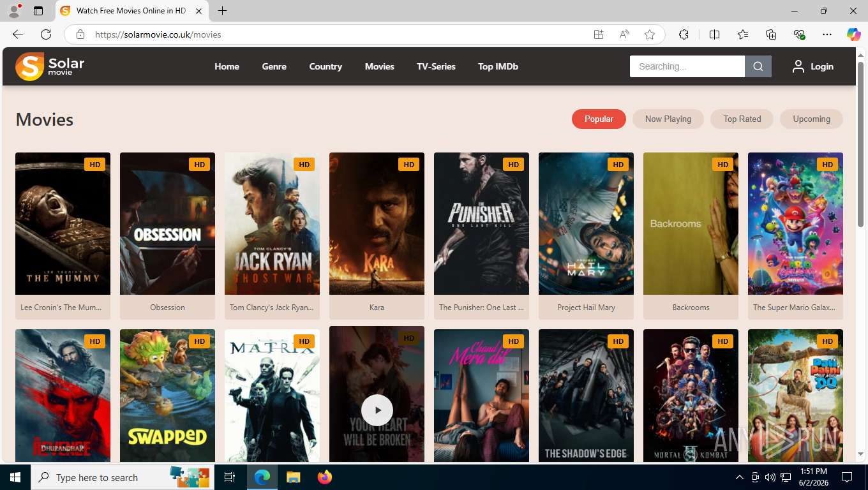Open Project Hail Mary poster
868x490 pixels.
586,223
